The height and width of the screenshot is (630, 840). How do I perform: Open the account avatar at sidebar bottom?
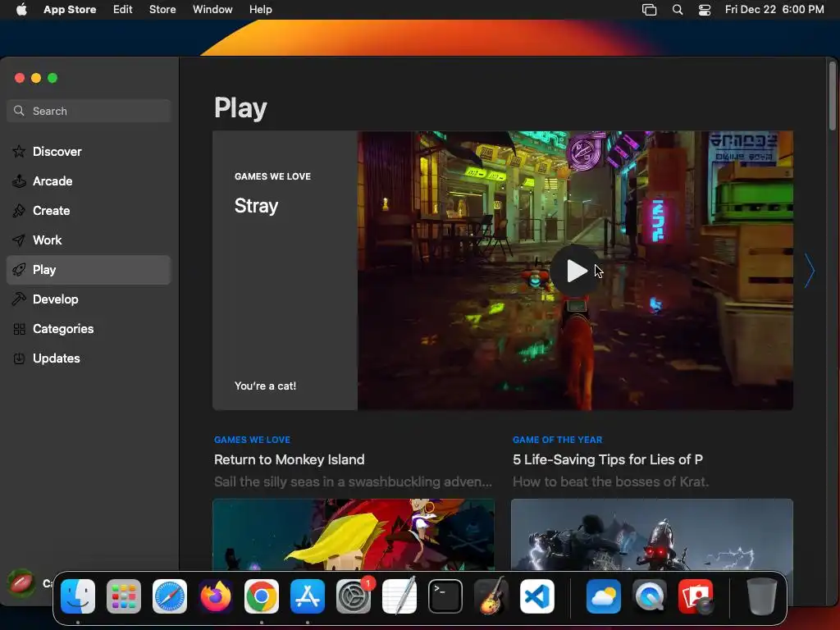pyautogui.click(x=21, y=583)
